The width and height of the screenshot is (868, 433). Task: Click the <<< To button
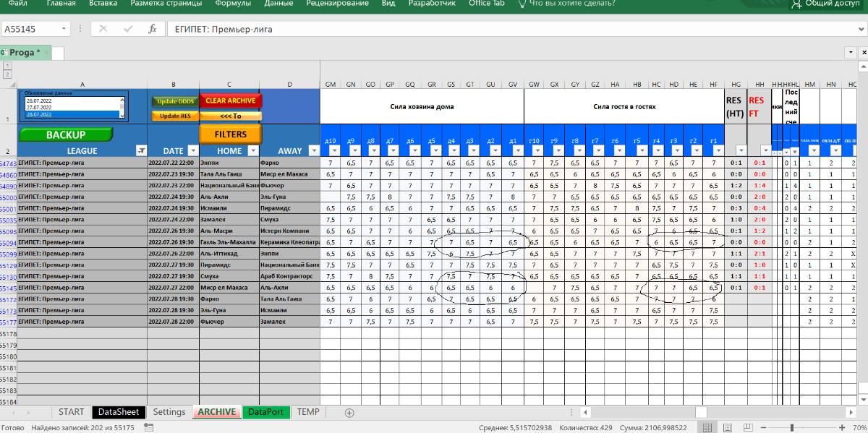[x=230, y=116]
